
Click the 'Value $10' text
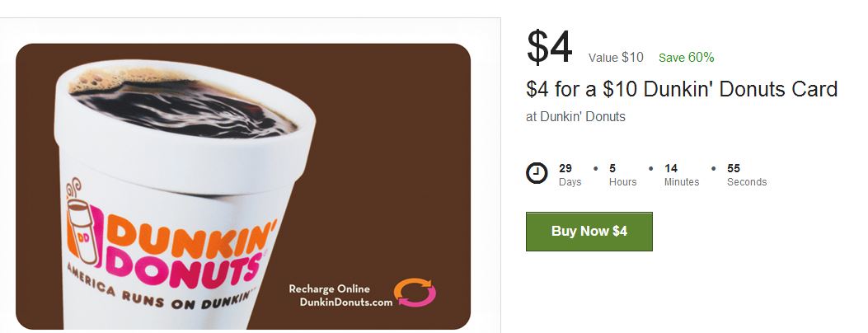pyautogui.click(x=616, y=58)
